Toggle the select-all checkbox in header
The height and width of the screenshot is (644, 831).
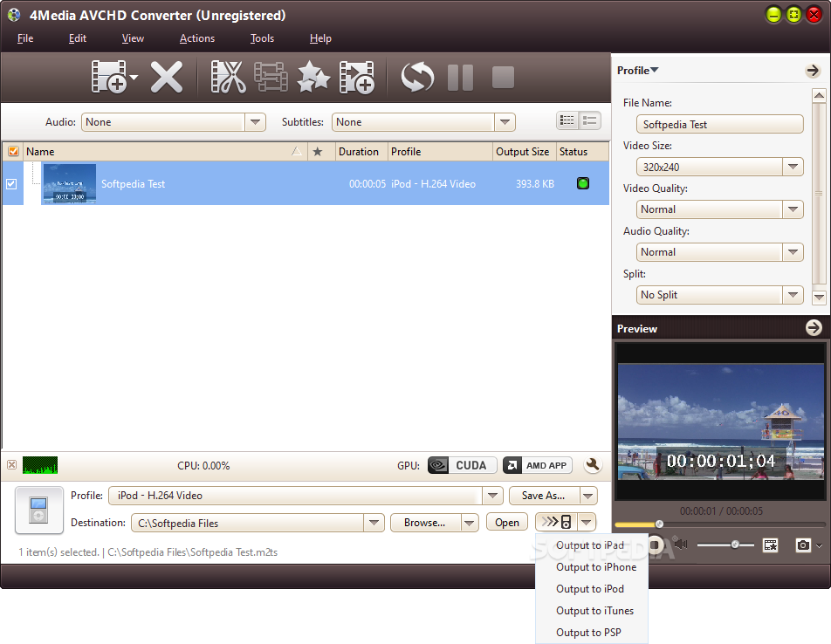point(13,152)
